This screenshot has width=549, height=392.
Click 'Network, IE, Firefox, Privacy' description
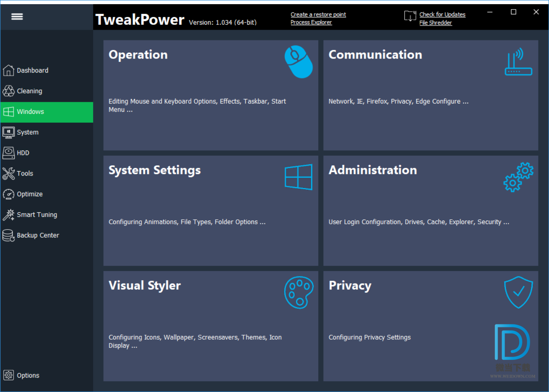[x=399, y=101]
